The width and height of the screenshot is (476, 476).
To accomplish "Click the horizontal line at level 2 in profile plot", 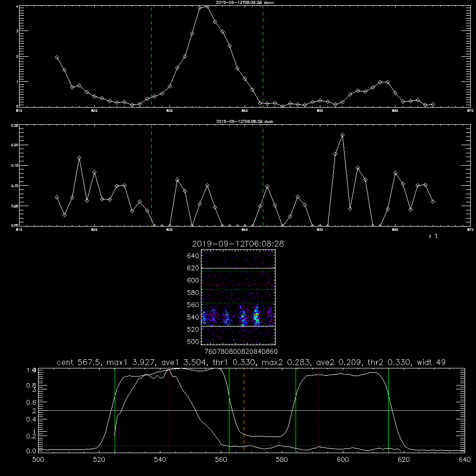I will (251, 410).
